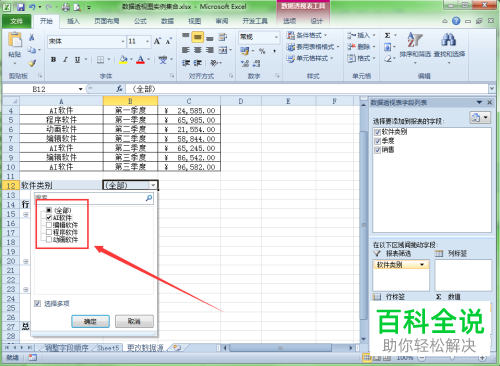The height and width of the screenshot is (366, 500).
Task: Check the 动画软件 filter checkbox
Action: pos(49,239)
